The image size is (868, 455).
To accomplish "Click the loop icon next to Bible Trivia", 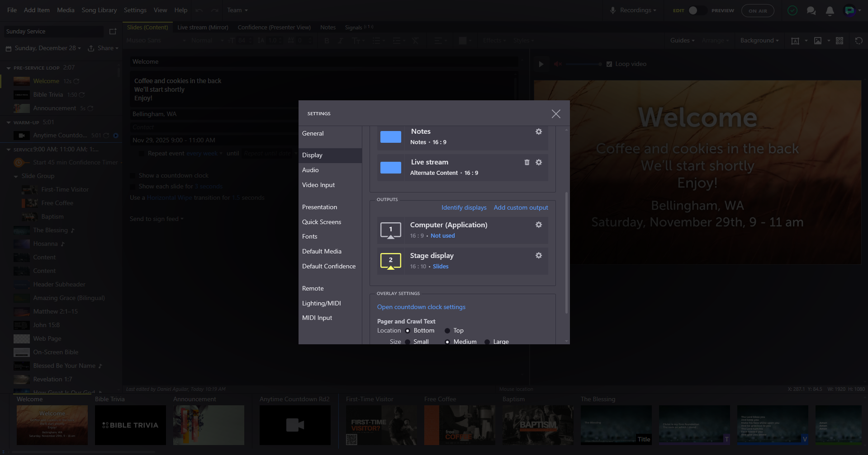I will [82, 95].
